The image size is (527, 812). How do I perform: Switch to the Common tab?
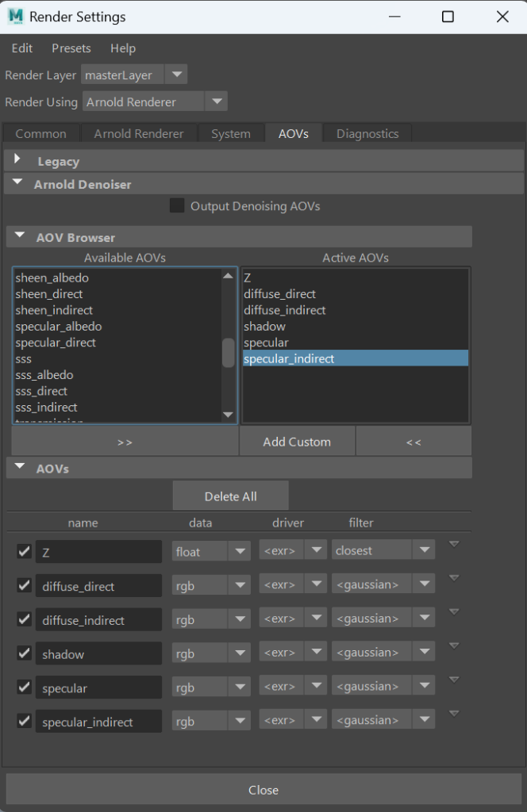pyautogui.click(x=41, y=133)
